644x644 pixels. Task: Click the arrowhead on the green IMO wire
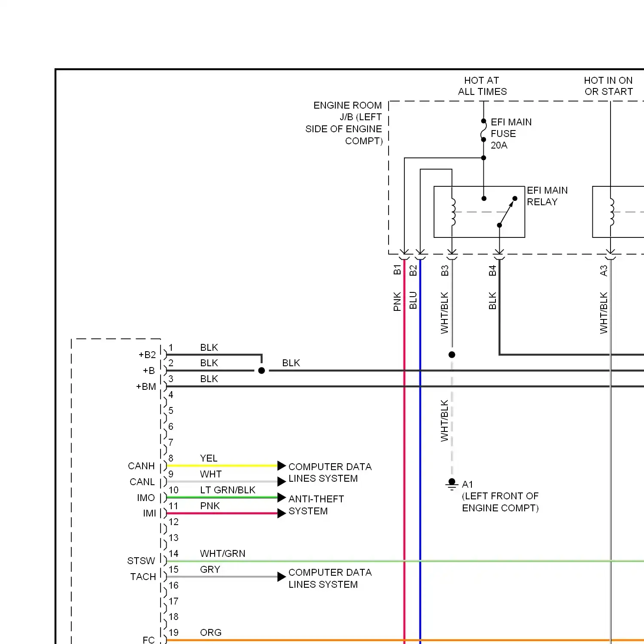pos(282,497)
